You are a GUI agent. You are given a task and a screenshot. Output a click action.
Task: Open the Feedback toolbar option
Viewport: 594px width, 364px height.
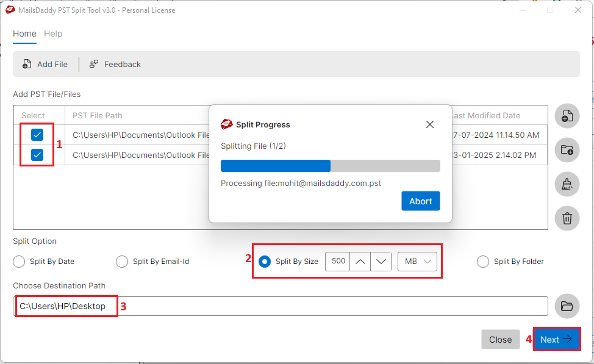click(x=115, y=65)
